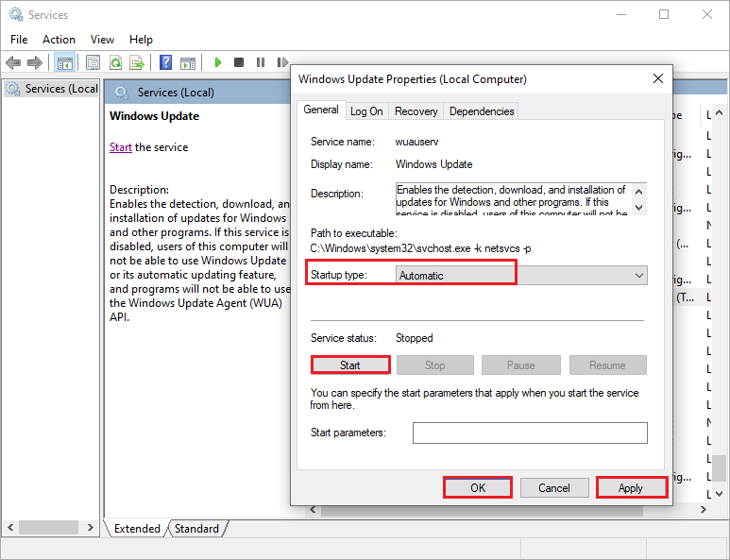Open Properties via toolbar properties icon

pyautogui.click(x=93, y=62)
